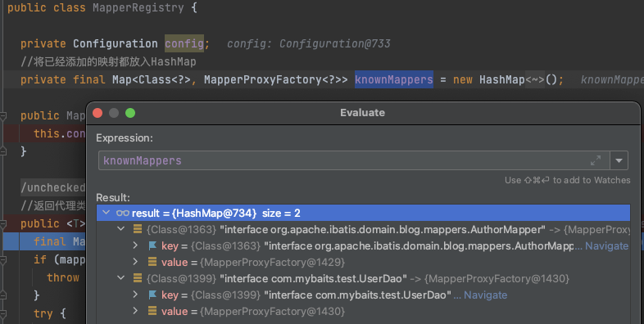Click Navigate link for UserDao key

486,295
